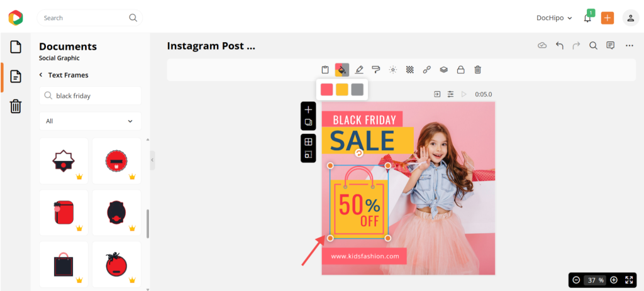
Task: Open the comments panel icon
Action: pyautogui.click(x=611, y=45)
